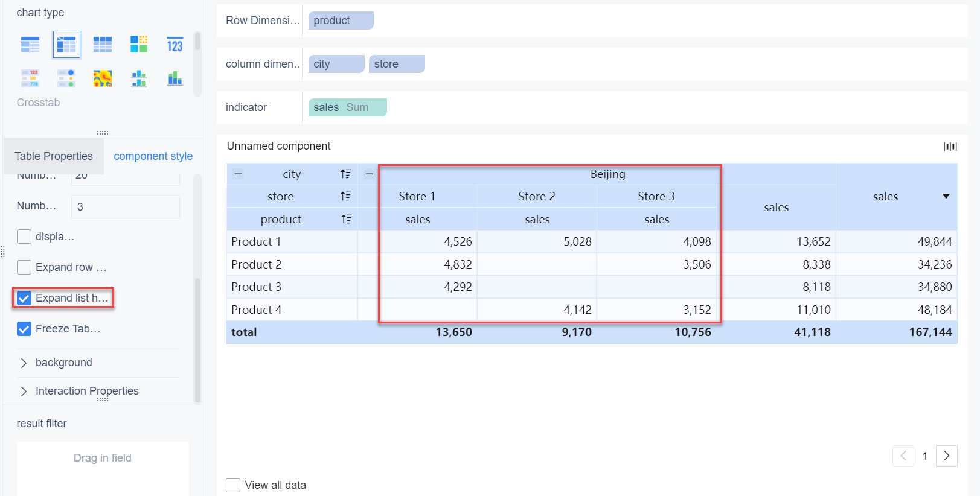Sort by the store header icon

click(345, 196)
